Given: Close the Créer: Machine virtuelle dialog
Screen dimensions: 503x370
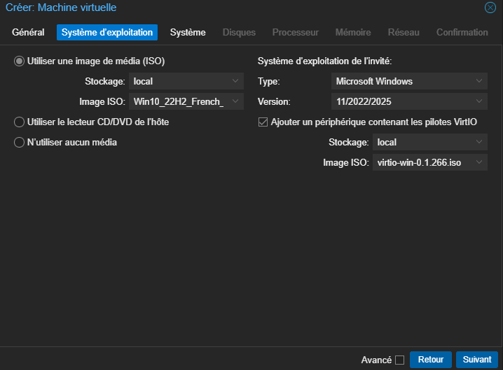Looking at the screenshot, I should (x=490, y=7).
